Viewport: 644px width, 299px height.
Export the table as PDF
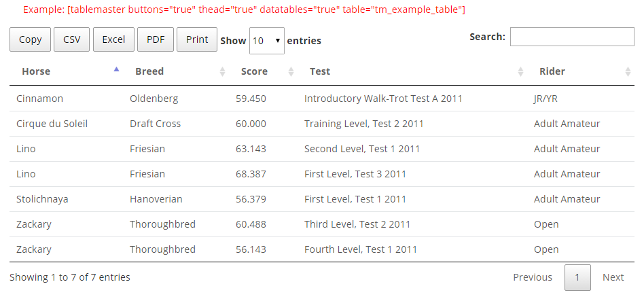[156, 39]
